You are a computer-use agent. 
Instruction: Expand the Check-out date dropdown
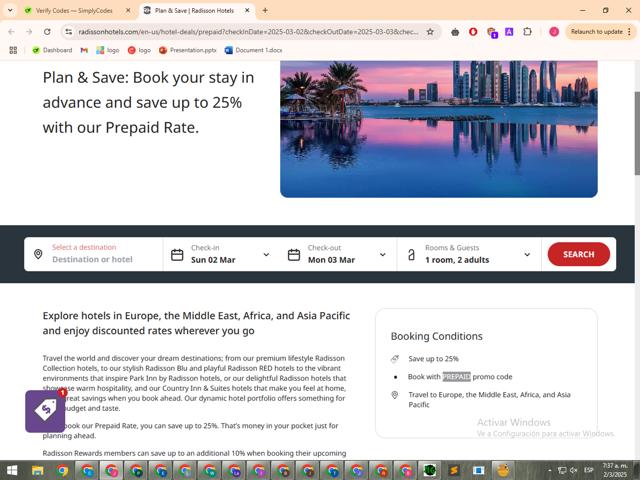coord(382,255)
